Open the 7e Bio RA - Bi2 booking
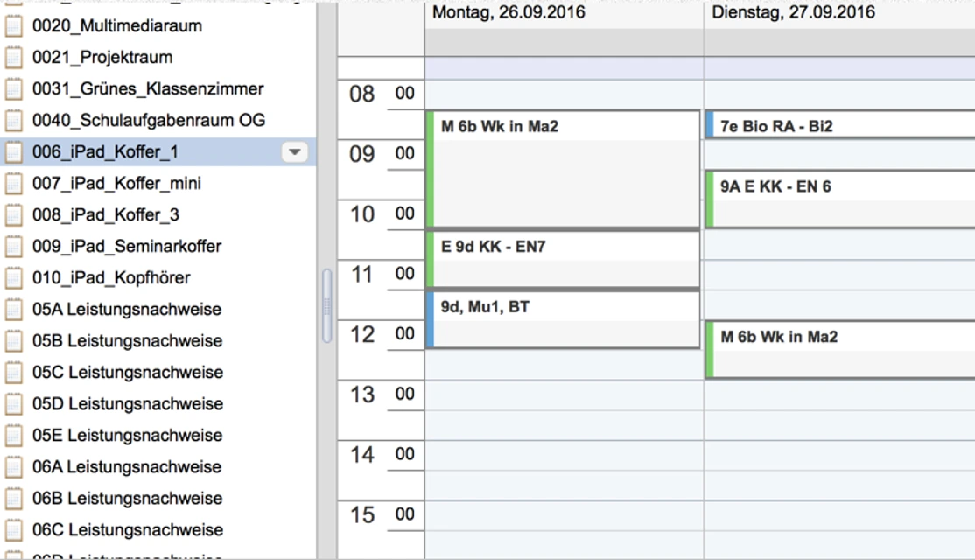The image size is (975, 560). pos(840,126)
